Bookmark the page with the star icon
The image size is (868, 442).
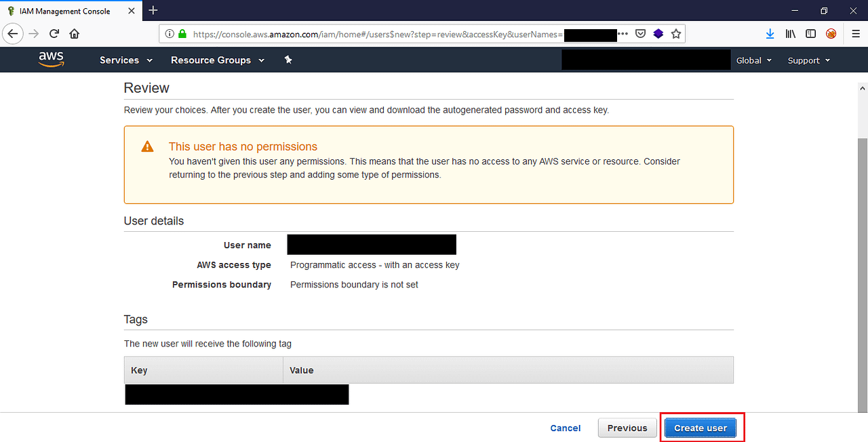(x=675, y=33)
